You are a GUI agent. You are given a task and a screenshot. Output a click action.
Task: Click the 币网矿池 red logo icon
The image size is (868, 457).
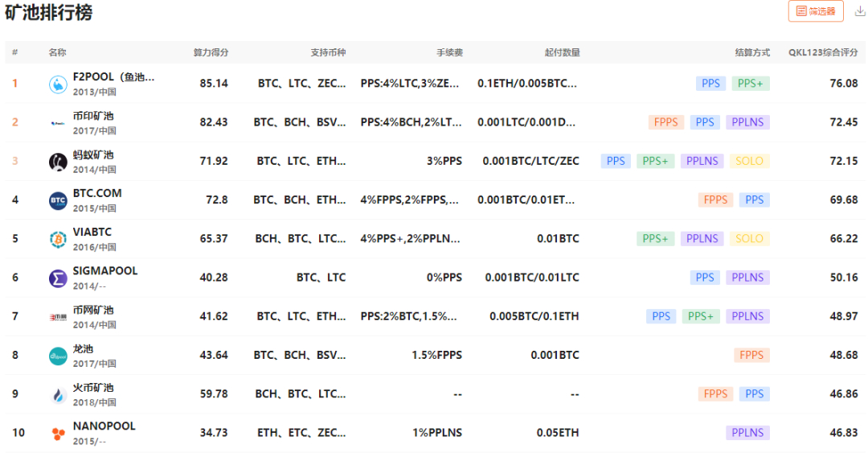click(58, 317)
